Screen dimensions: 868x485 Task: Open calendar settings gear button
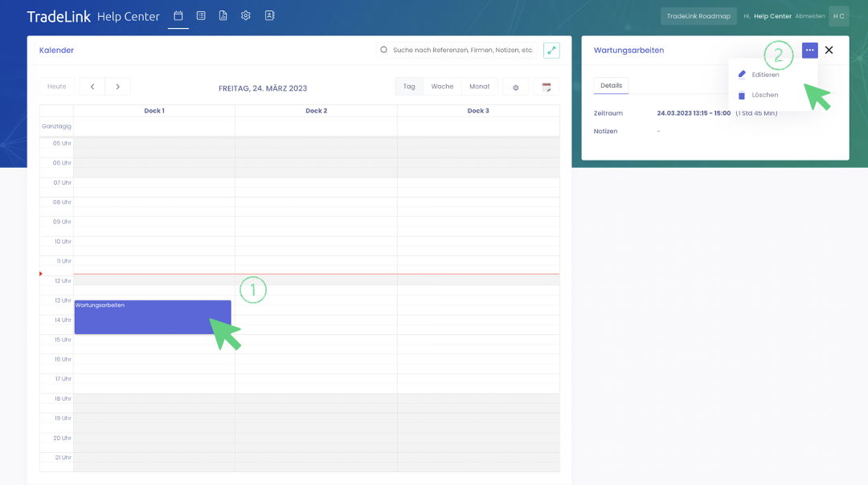[x=515, y=87]
